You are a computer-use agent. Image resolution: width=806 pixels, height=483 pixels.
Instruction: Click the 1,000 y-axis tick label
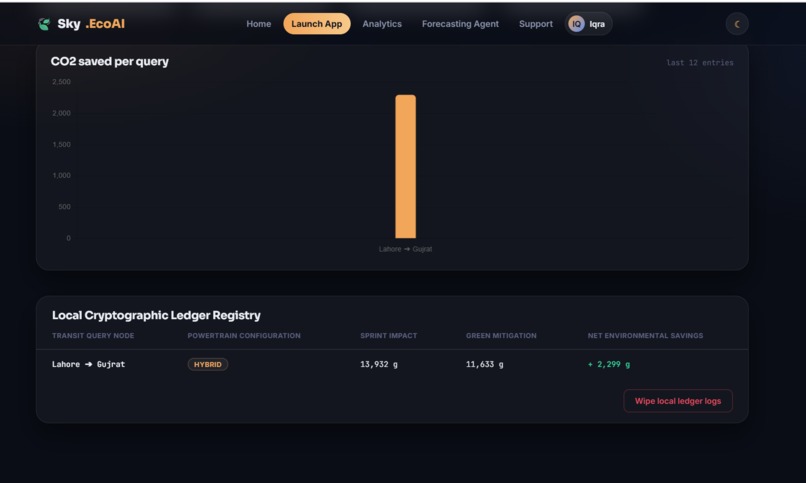pos(61,176)
